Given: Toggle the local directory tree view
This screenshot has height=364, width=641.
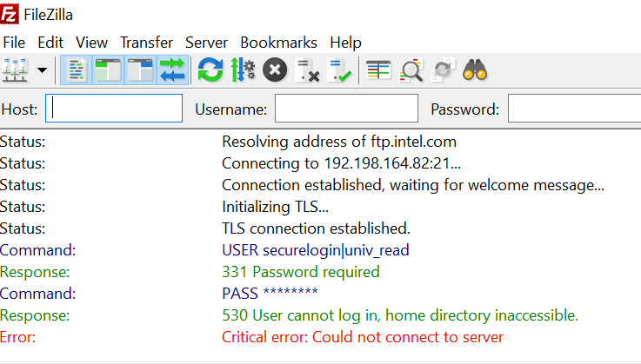Looking at the screenshot, I should pyautogui.click(x=108, y=69).
